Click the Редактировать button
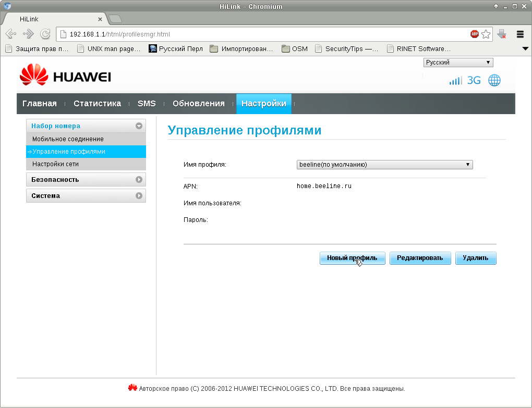532x408 pixels. click(x=420, y=258)
